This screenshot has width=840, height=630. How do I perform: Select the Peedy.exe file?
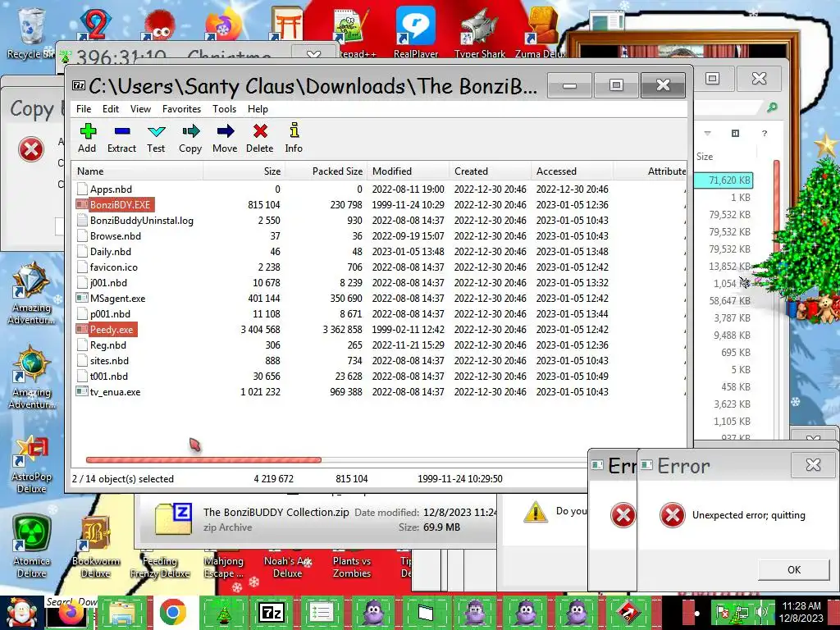(x=111, y=329)
